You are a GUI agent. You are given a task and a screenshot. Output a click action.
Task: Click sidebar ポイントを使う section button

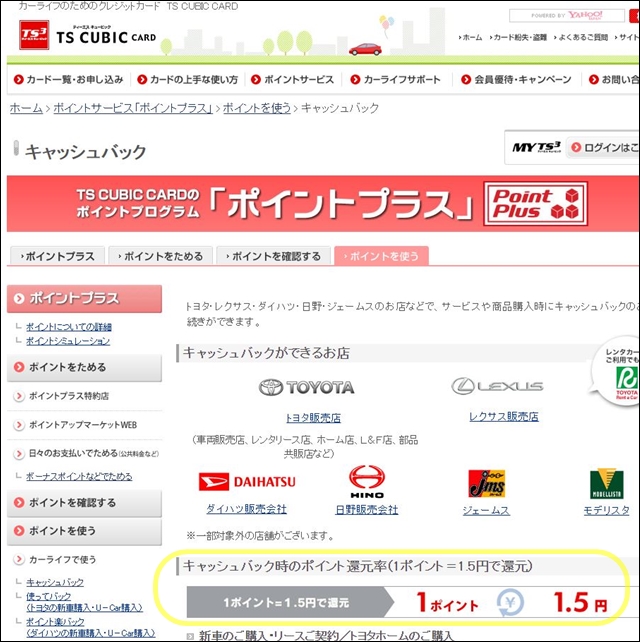(84, 531)
